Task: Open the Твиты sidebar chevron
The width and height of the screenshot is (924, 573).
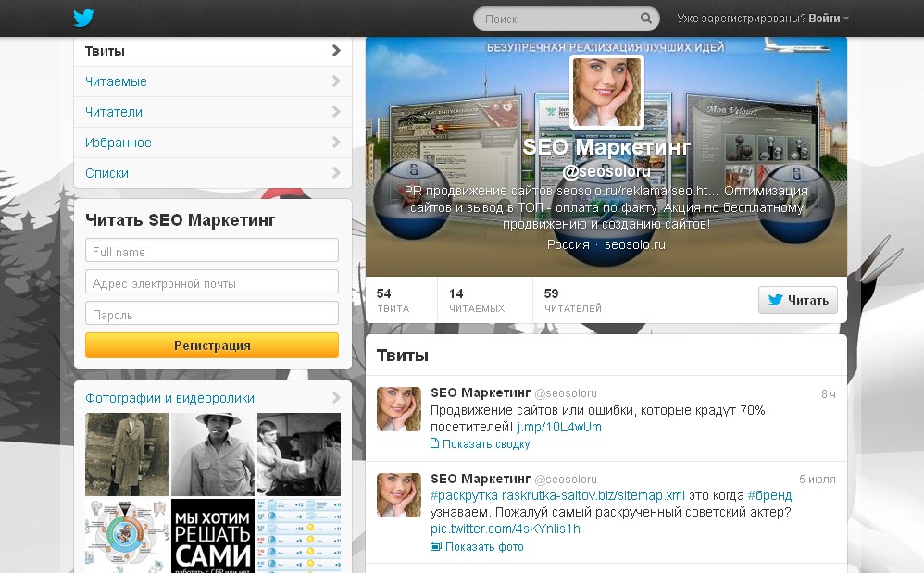Action: tap(336, 51)
